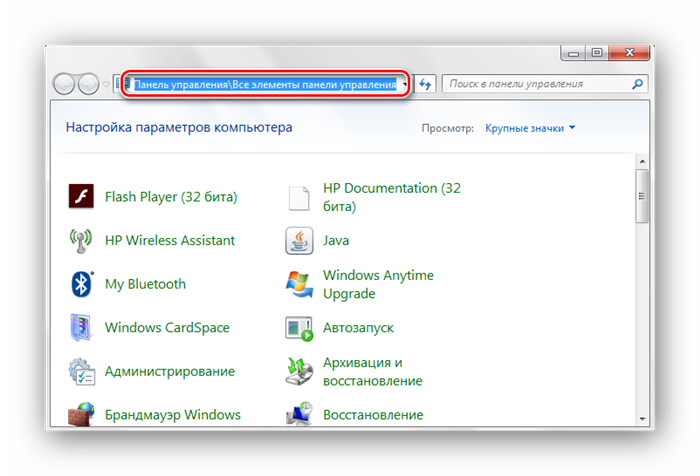Image resolution: width=700 pixels, height=476 pixels.
Task: Open the Брандмауэр Windows brick wall icon
Action: (x=81, y=414)
